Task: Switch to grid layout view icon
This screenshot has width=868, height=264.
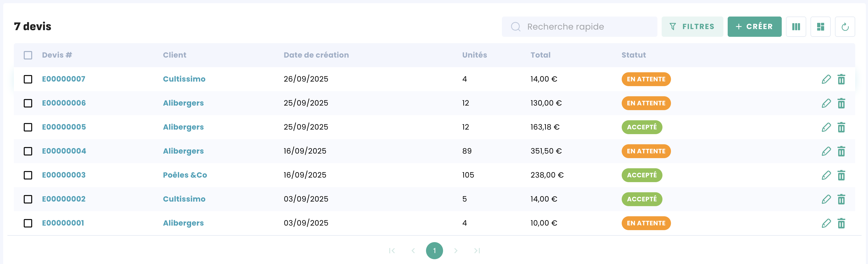Action: 820,27
